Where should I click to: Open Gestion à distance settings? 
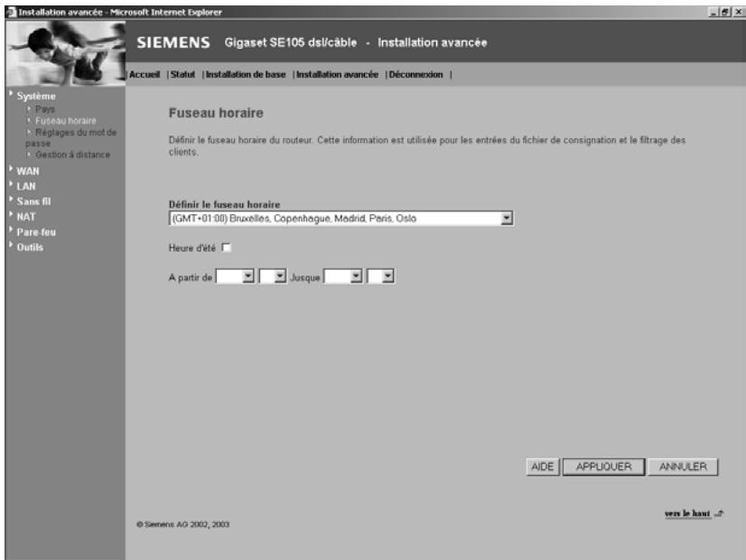pyautogui.click(x=72, y=154)
